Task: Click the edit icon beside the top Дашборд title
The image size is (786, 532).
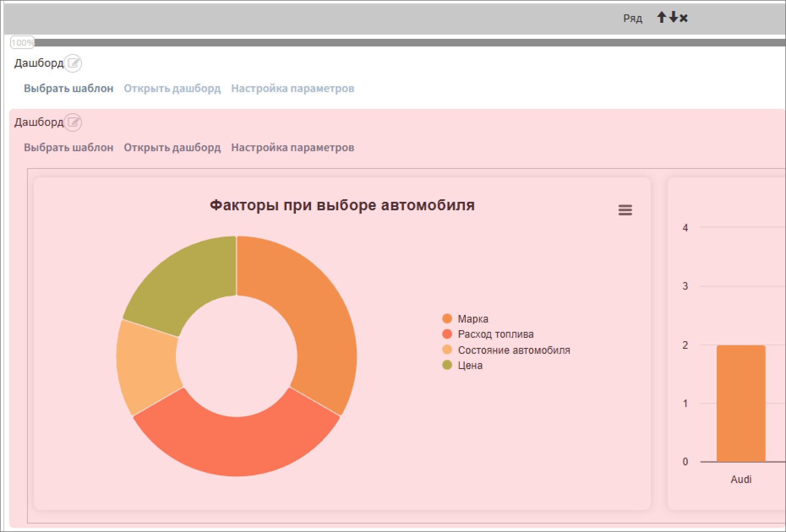Action: click(74, 63)
